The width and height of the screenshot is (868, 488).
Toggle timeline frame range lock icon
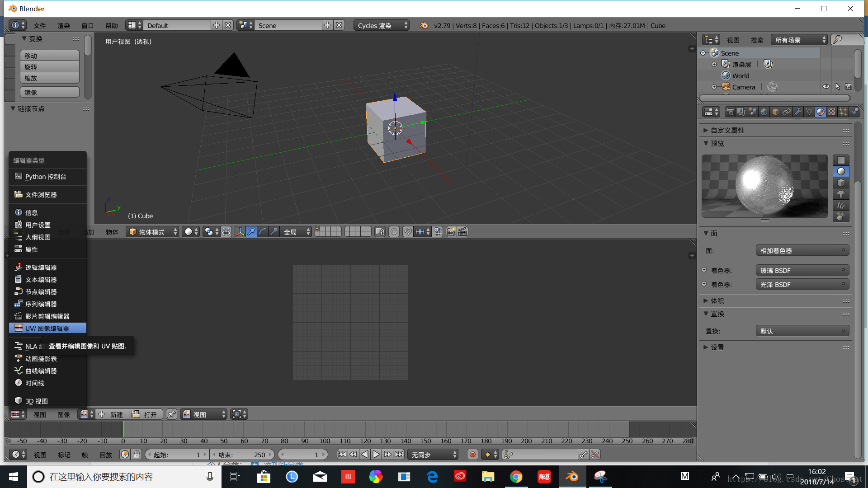137,455
